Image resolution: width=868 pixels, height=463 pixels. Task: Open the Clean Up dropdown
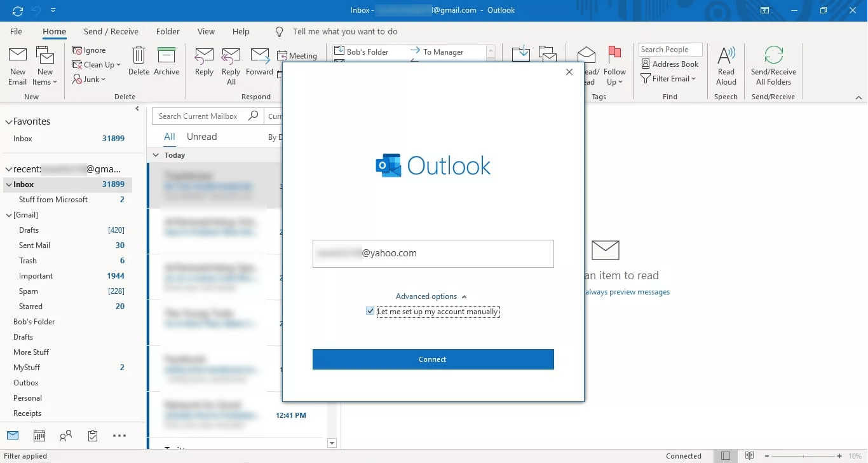[97, 65]
